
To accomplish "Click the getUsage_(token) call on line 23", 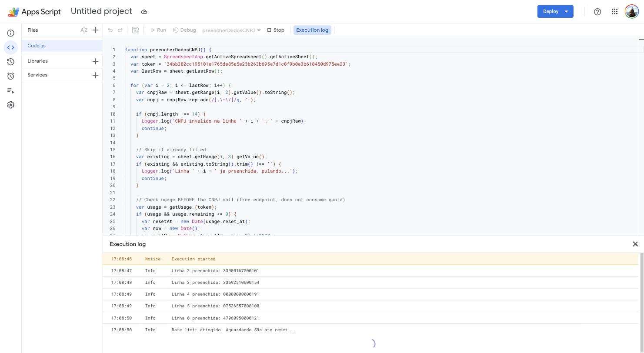I will [191, 207].
